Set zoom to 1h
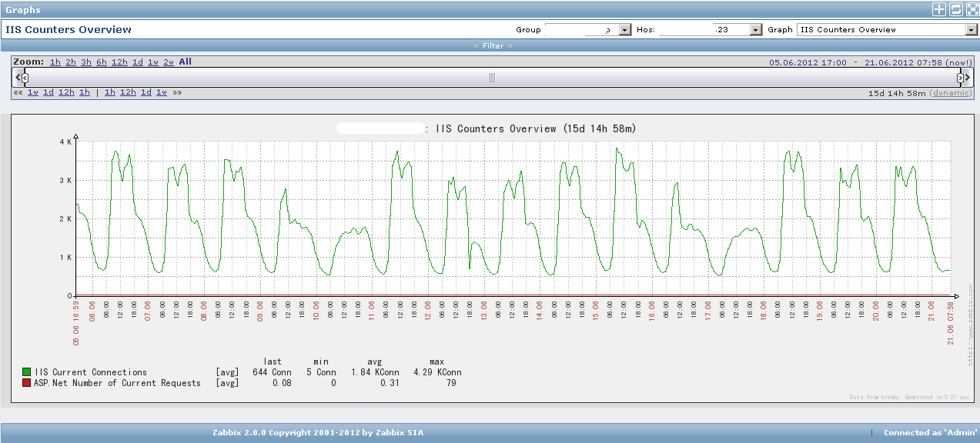Screen dimensions: 980x443 [55, 62]
